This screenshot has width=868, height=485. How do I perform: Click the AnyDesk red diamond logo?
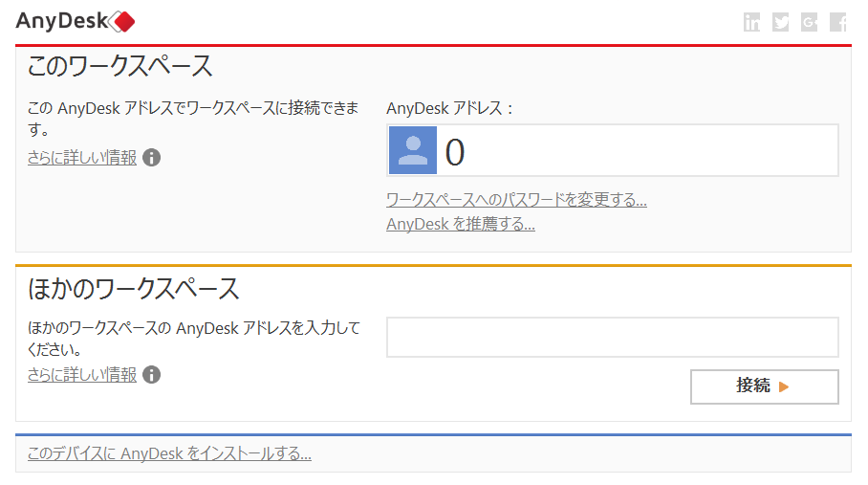[x=121, y=22]
